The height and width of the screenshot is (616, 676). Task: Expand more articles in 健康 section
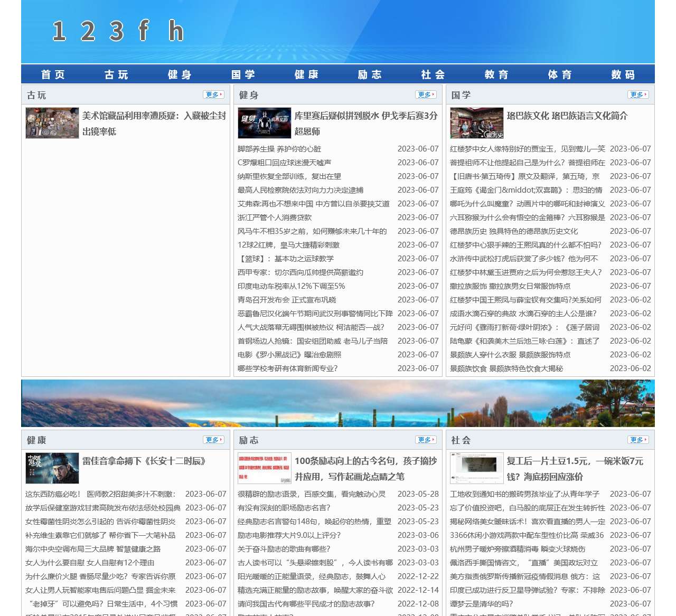coord(213,440)
